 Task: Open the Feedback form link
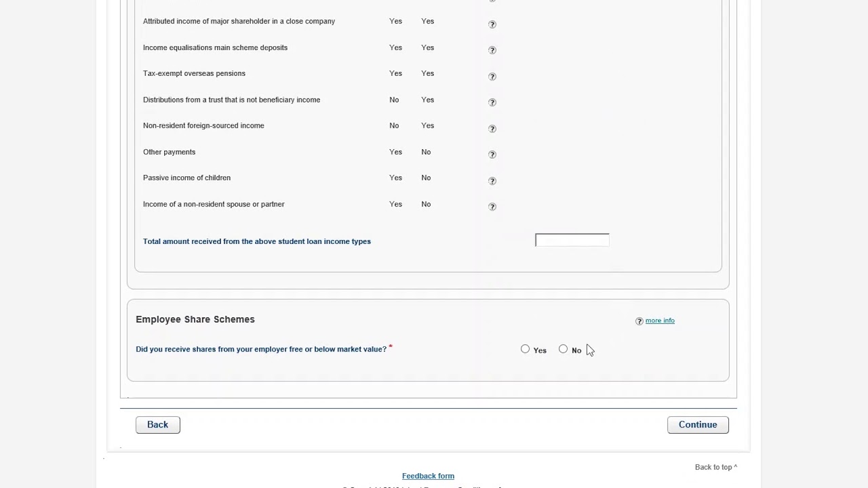428,476
